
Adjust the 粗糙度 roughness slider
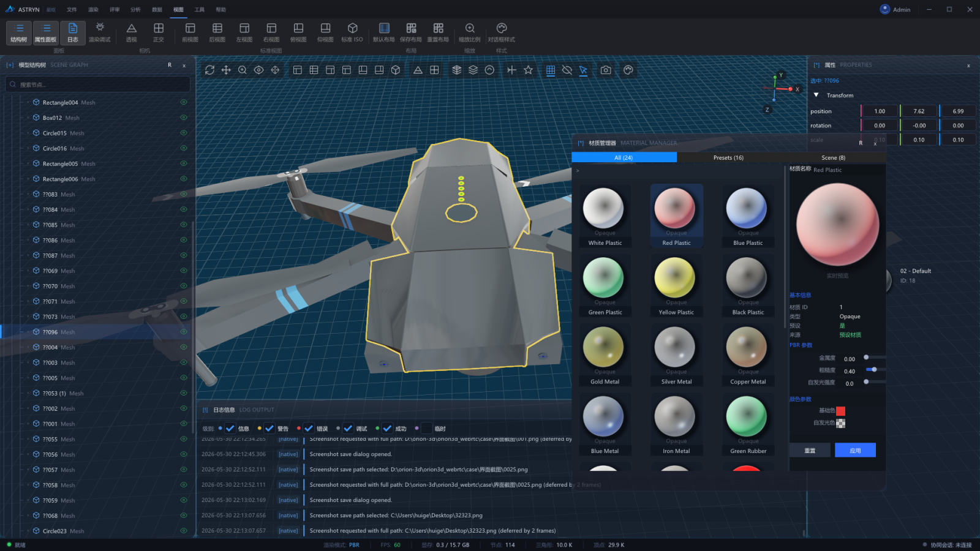[x=875, y=369]
